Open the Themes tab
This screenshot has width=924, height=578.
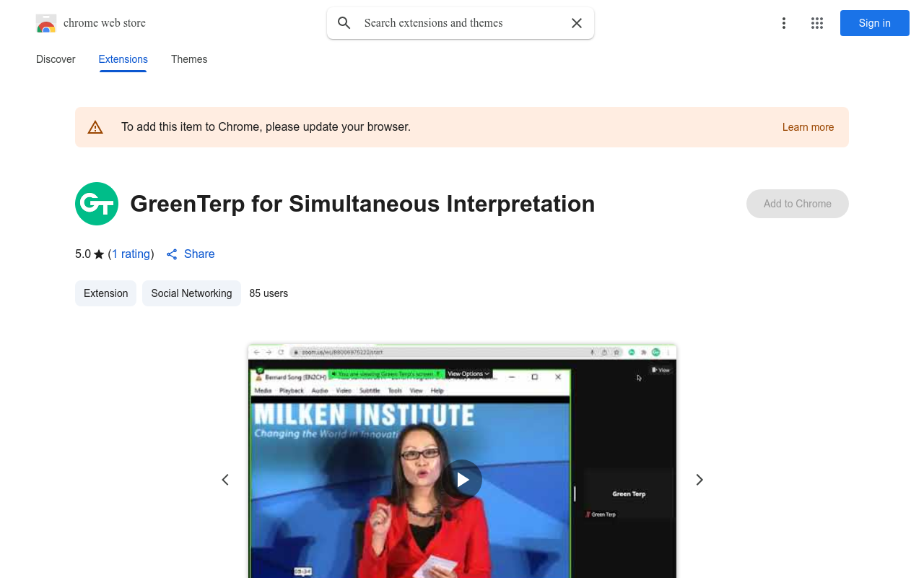click(189, 59)
